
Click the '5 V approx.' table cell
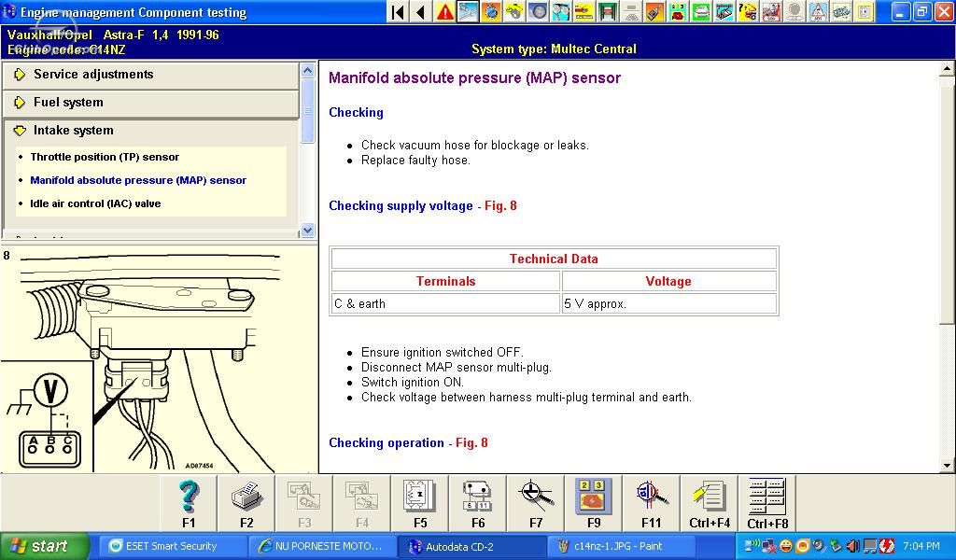(x=668, y=303)
